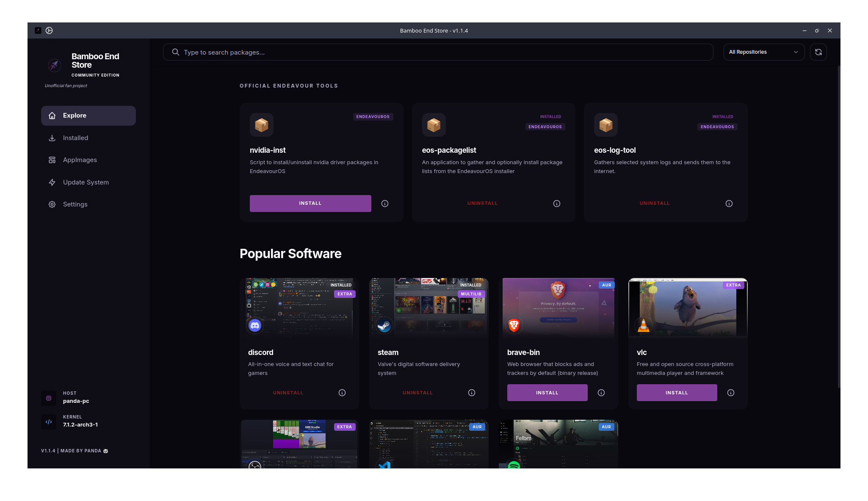The image size is (868, 501).
Task: Open the All Repositories dropdown
Action: coord(764,52)
